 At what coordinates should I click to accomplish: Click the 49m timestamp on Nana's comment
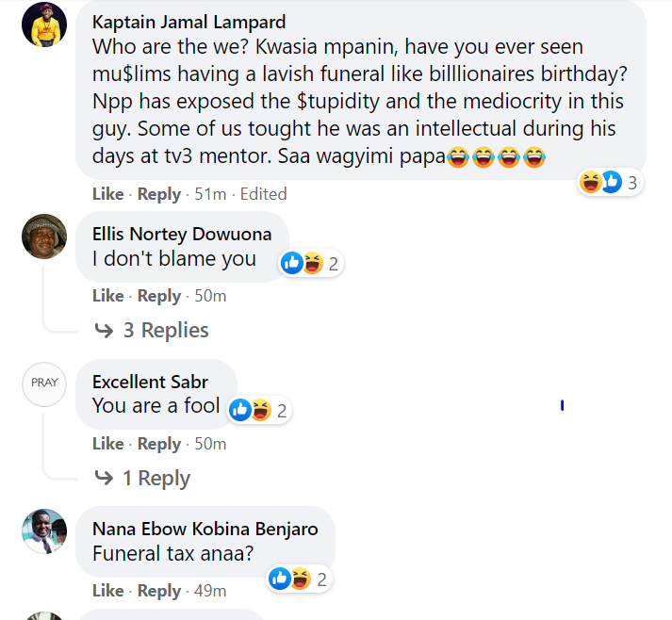click(209, 591)
